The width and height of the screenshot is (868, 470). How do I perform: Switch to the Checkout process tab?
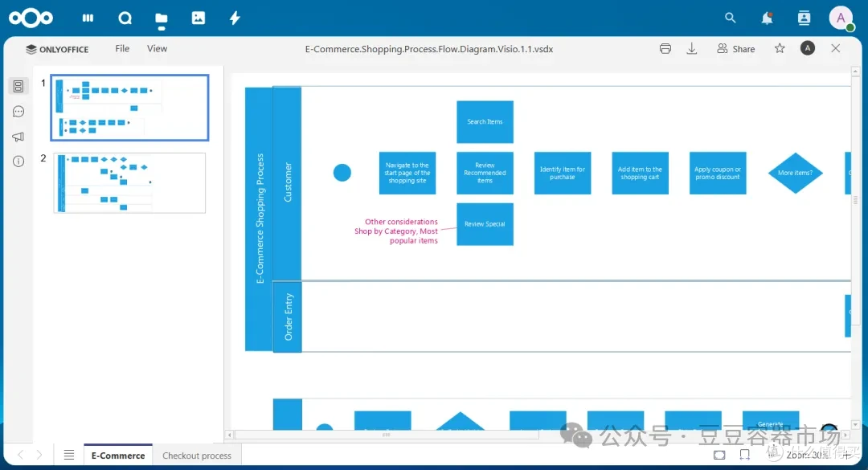point(197,455)
